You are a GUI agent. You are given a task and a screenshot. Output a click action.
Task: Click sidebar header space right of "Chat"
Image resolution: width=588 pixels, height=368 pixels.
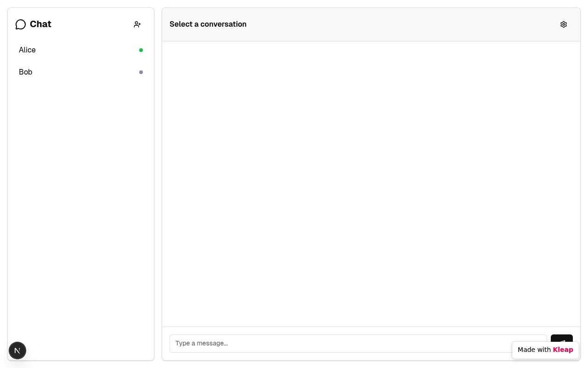click(x=92, y=24)
